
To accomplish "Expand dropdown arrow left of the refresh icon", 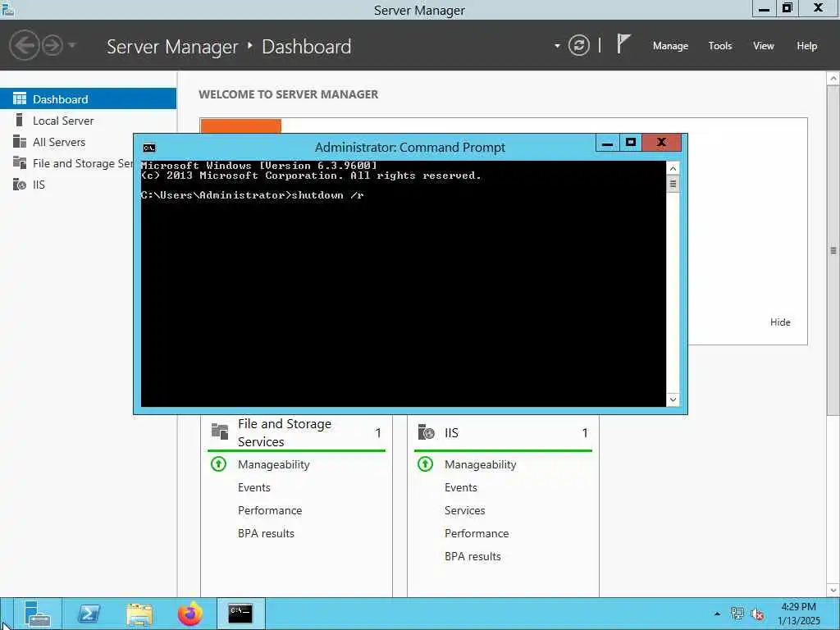I will pyautogui.click(x=557, y=46).
